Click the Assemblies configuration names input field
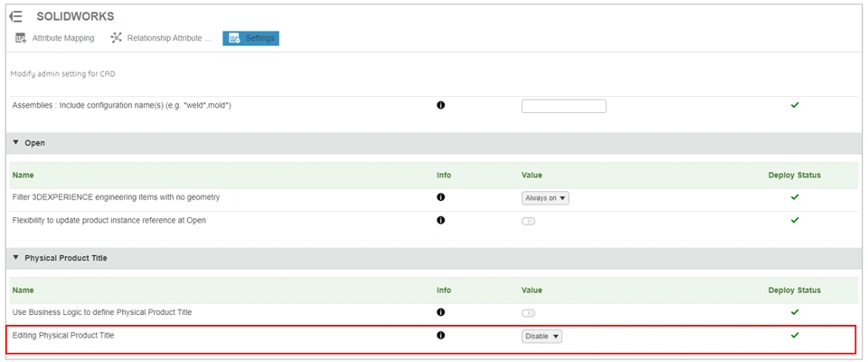This screenshot has height=362, width=868. point(563,107)
